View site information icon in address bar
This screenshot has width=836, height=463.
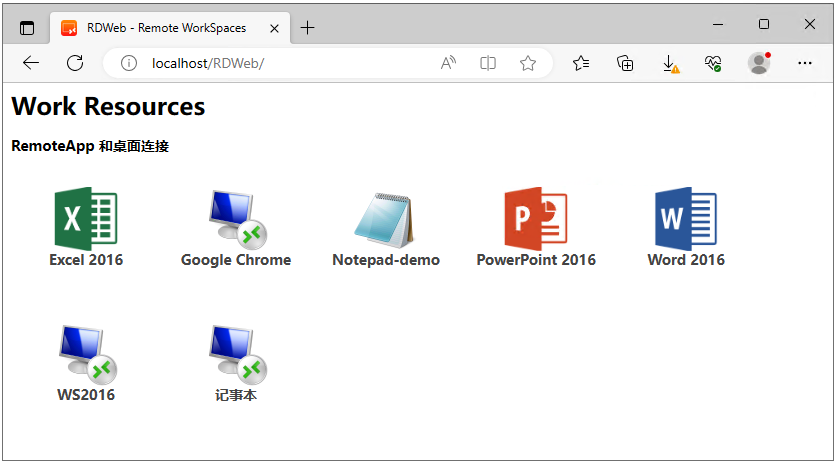pyautogui.click(x=128, y=63)
